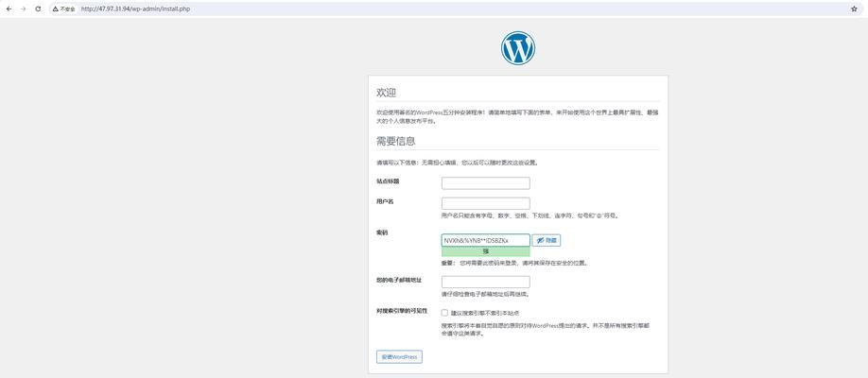Viewport: 868px width, 378px height.
Task: Click the browser forward arrow
Action: (24, 9)
